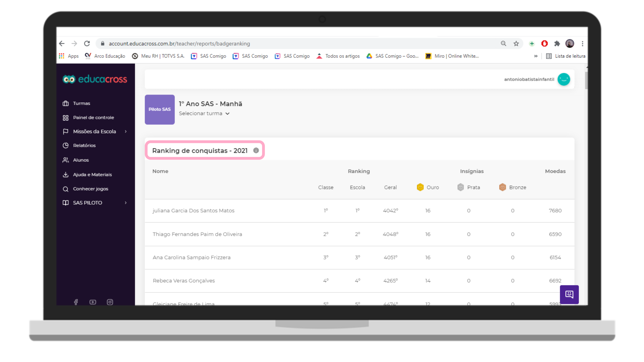
Task: Open the Meu RH | TOTVS S.A. bookmark
Action: [158, 56]
